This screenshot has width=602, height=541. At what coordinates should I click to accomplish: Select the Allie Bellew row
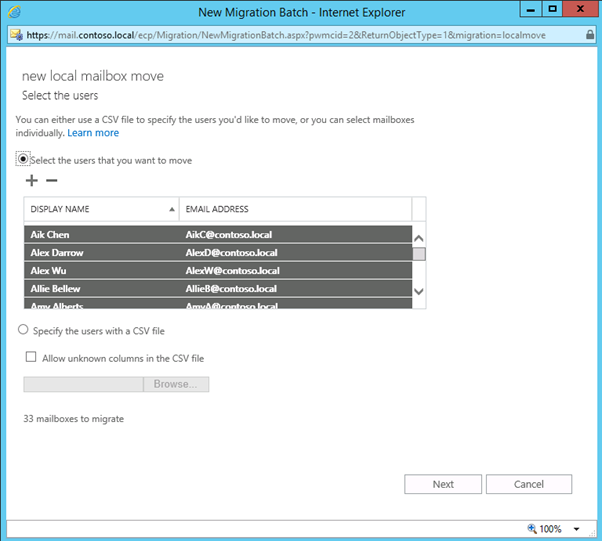[218, 289]
